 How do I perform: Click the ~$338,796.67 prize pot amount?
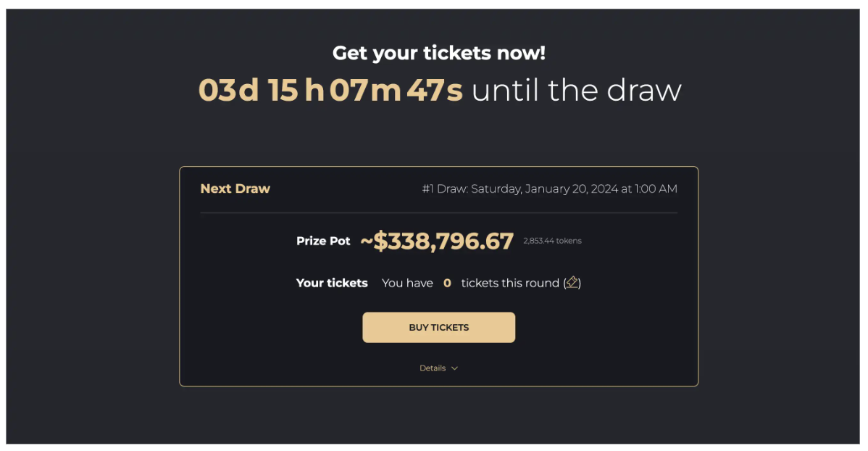(x=437, y=241)
